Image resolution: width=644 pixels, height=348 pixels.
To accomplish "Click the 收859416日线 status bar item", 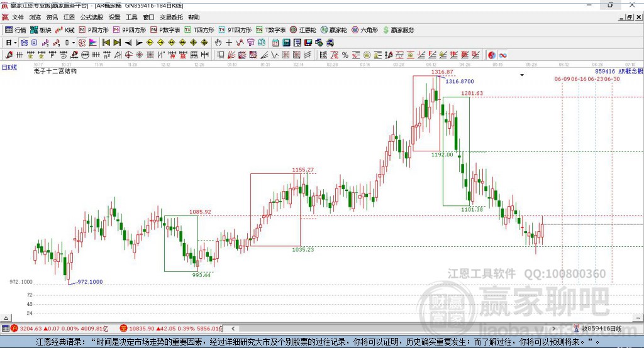I will (x=598, y=329).
